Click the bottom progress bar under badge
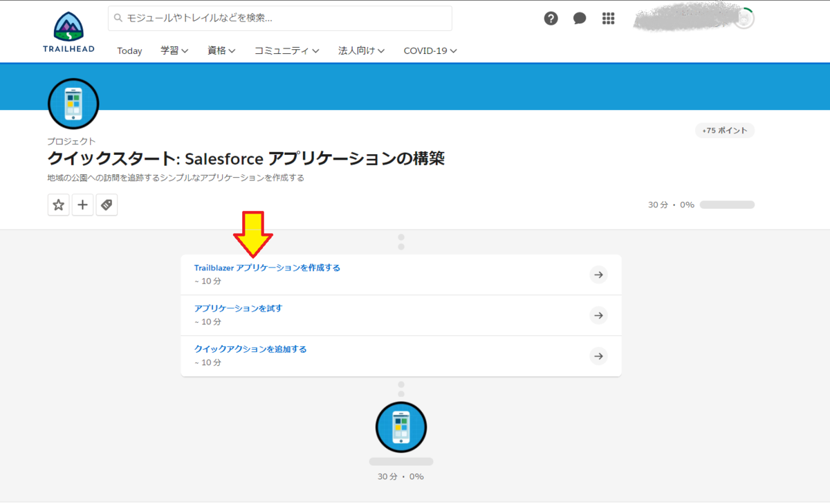Viewport: 830px width, 504px height. (x=401, y=461)
